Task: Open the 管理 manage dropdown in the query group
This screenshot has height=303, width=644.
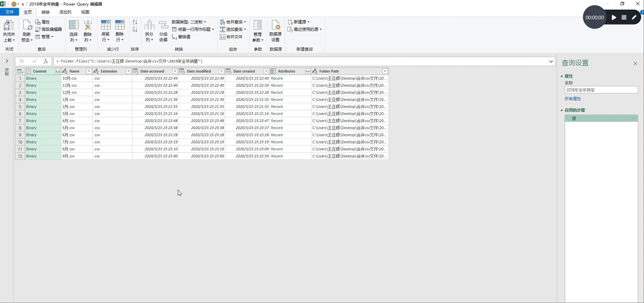Action: [x=44, y=36]
